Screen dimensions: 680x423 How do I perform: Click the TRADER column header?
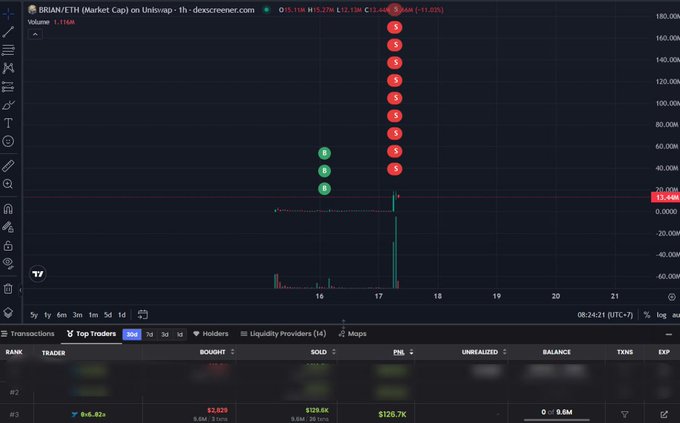click(x=53, y=353)
